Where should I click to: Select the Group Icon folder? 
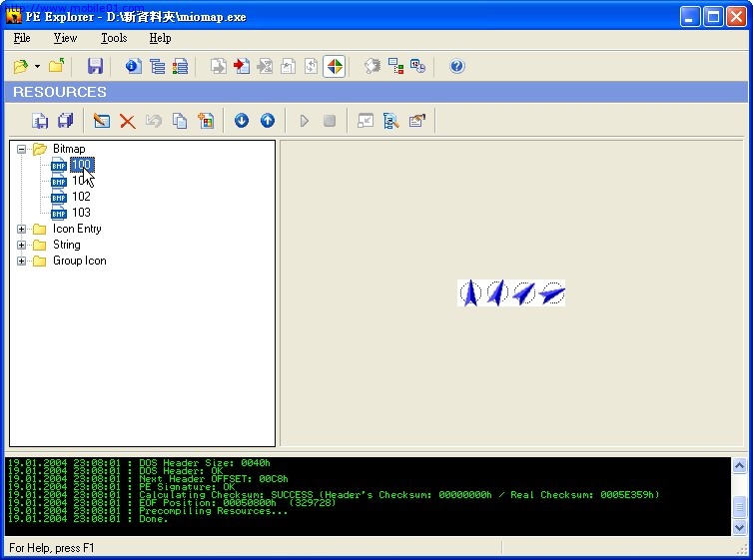pos(79,261)
